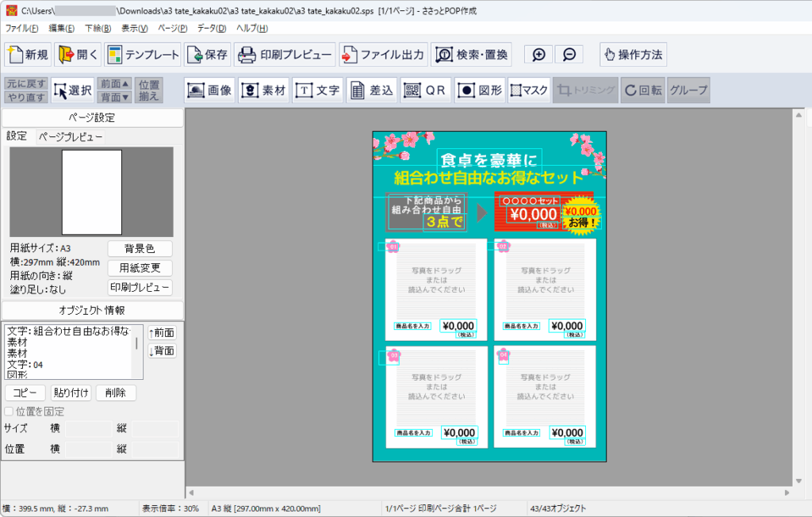The height and width of the screenshot is (517, 812).
Task: Switch to the ページプレビュー tab
Action: pyautogui.click(x=71, y=136)
